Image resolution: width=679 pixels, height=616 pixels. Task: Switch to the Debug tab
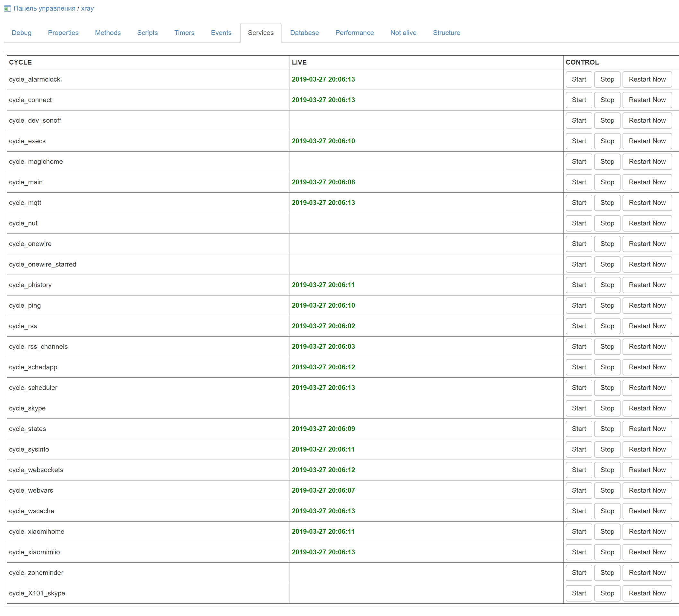click(22, 33)
